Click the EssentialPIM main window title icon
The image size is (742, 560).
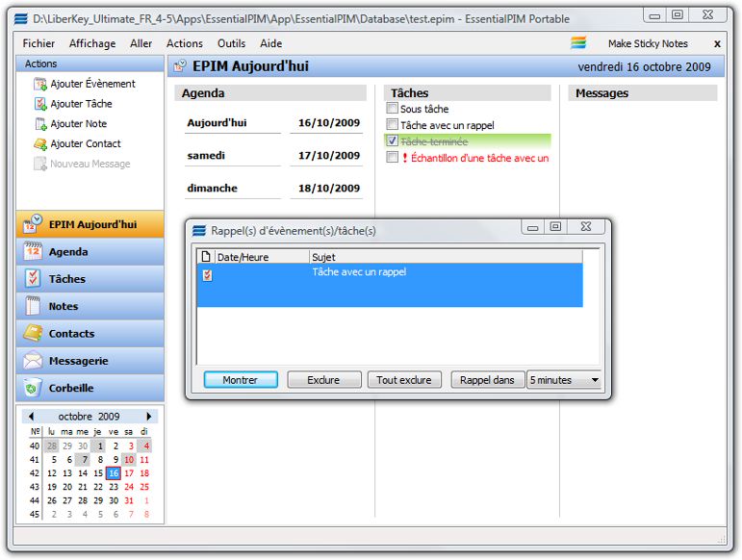[x=21, y=19]
